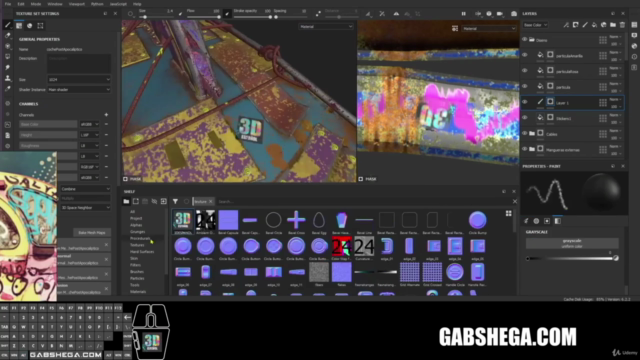The image size is (640, 360).
Task: Toggle the flow pen pressure icon
Action: (227, 14)
